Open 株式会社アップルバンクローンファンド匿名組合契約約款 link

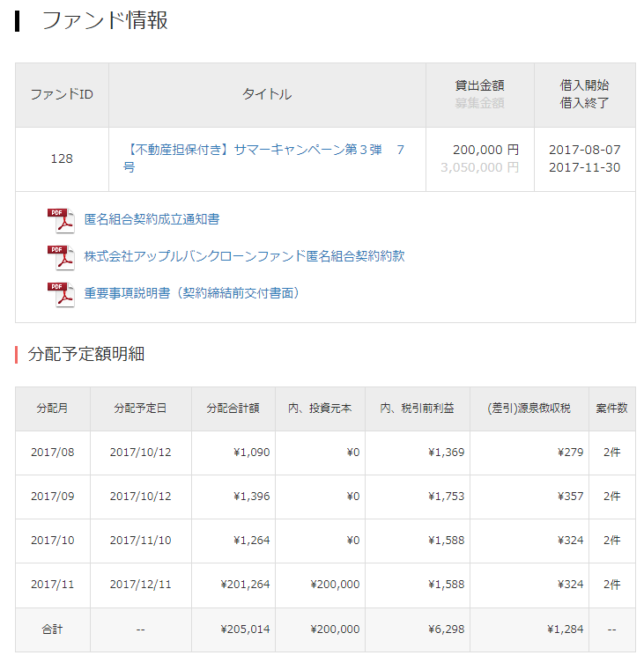[x=244, y=256]
